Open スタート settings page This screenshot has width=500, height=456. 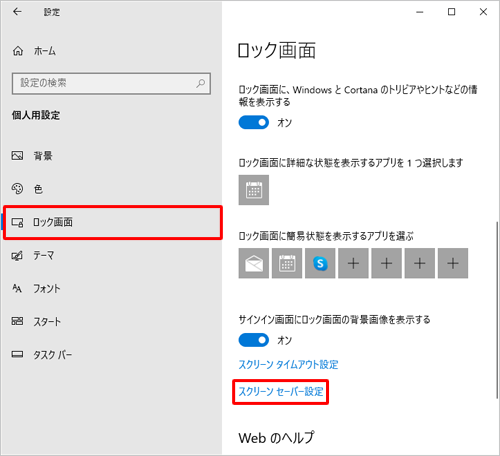coord(112,321)
